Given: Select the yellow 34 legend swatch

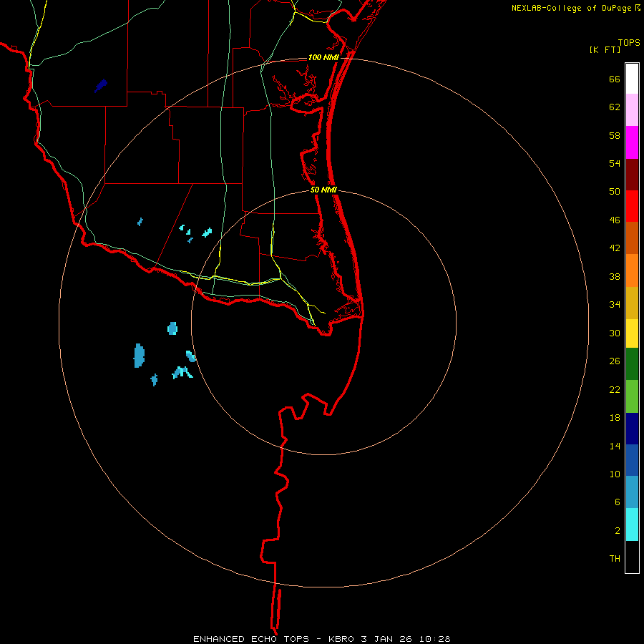Looking at the screenshot, I should click(632, 333).
